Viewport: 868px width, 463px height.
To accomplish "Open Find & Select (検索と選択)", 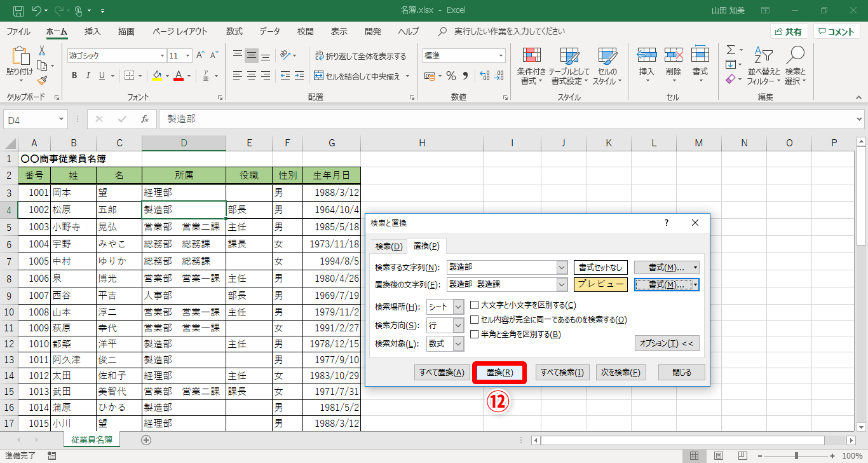I will point(795,66).
